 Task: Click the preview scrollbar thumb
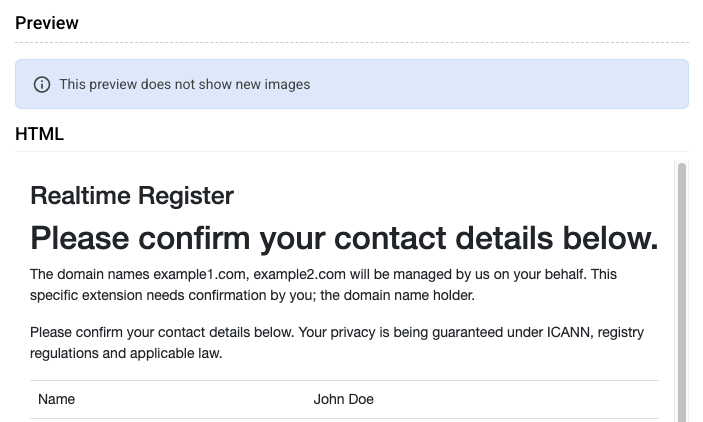pos(682,291)
